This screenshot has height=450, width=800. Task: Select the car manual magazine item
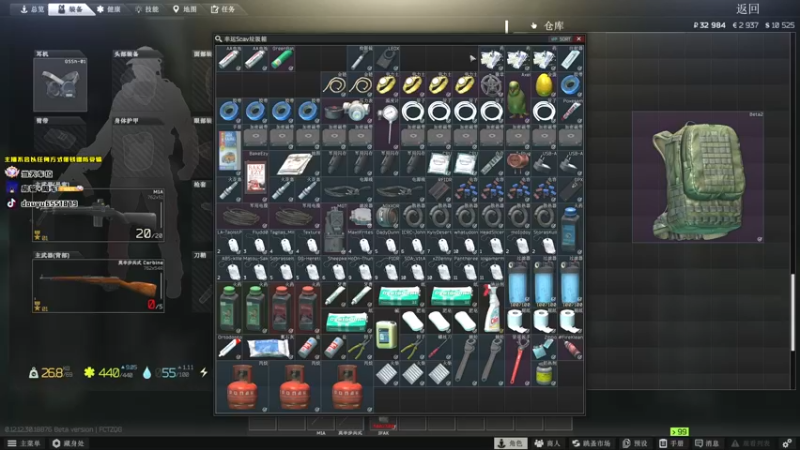[x=229, y=151]
